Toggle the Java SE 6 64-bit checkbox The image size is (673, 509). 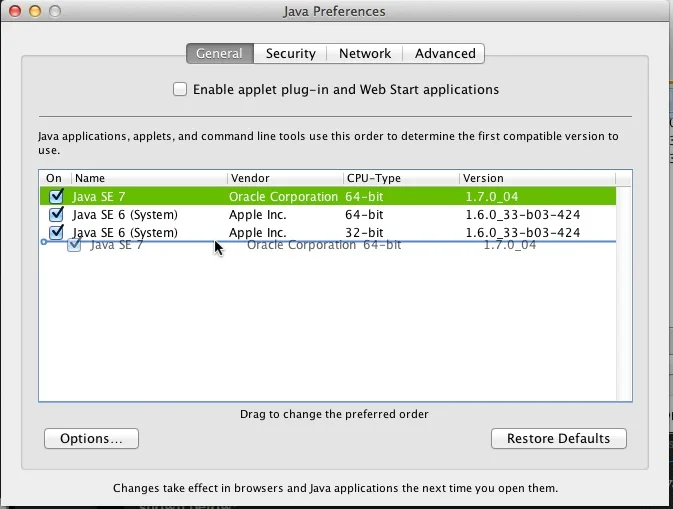click(x=56, y=215)
